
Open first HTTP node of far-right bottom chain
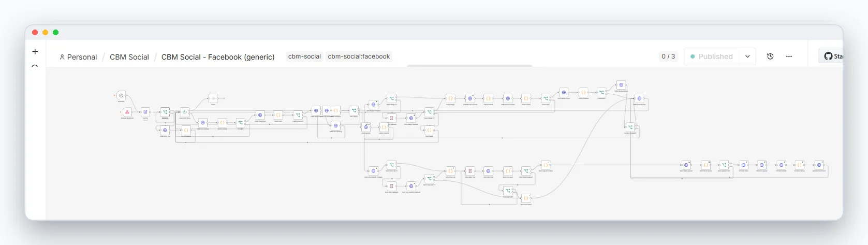pos(686,165)
